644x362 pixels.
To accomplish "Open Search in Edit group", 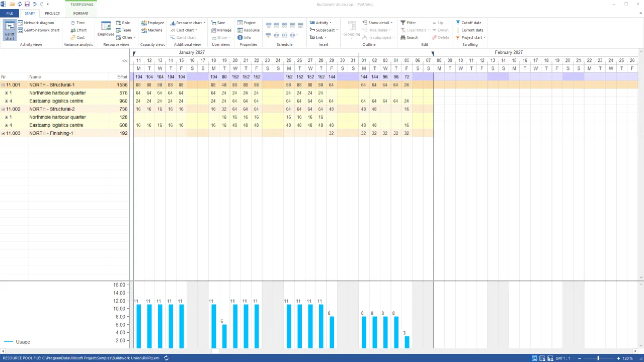I will point(409,38).
